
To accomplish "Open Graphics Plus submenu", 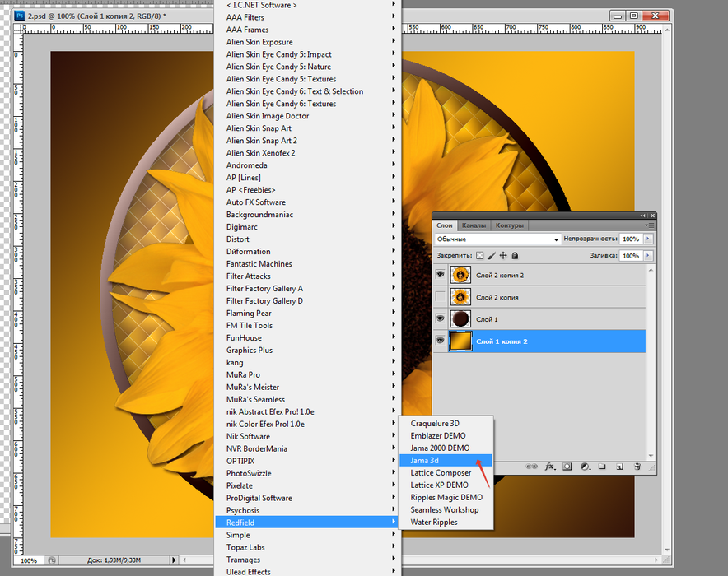I will pos(306,351).
